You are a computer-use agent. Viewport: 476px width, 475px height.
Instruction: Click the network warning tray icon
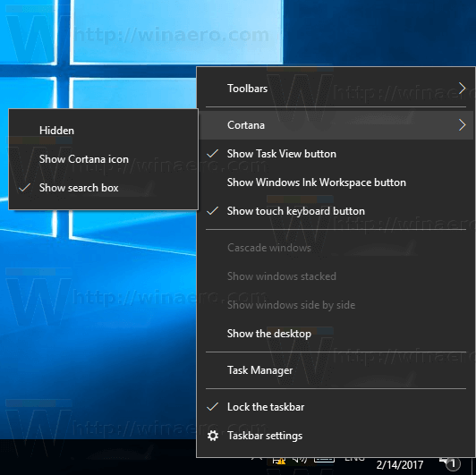pyautogui.click(x=278, y=462)
